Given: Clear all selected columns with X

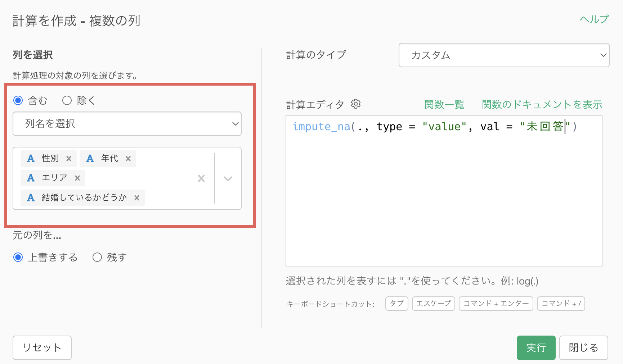Looking at the screenshot, I should click(x=201, y=178).
